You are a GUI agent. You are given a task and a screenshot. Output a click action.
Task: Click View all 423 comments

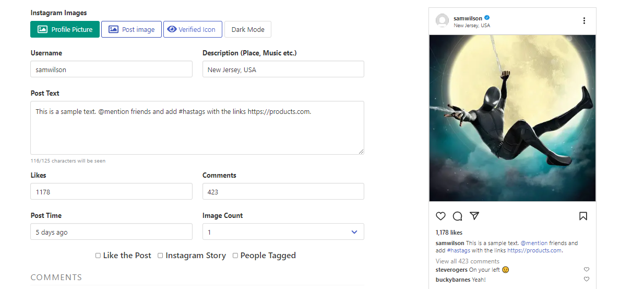tap(468, 261)
